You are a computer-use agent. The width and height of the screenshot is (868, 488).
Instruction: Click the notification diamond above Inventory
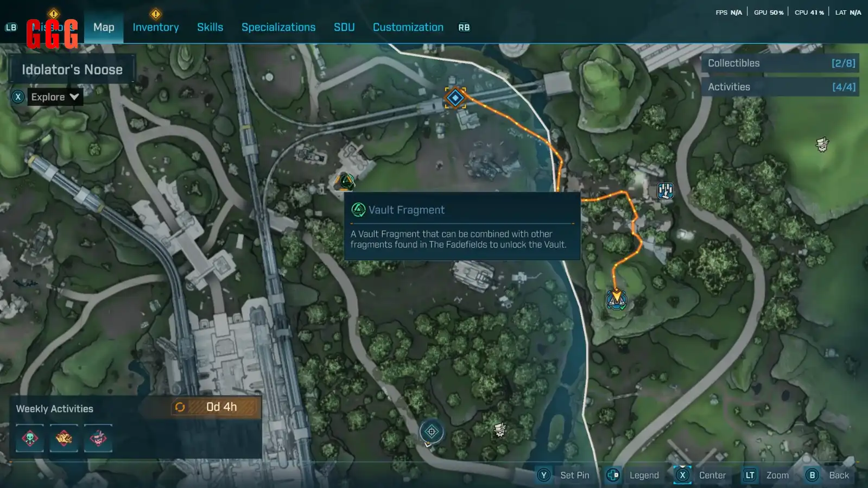point(156,14)
